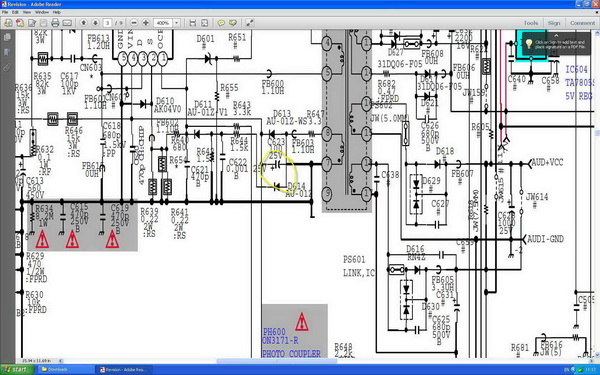Click the Print file toolbar icon
Image resolution: width=600 pixels, height=375 pixels.
[55, 23]
